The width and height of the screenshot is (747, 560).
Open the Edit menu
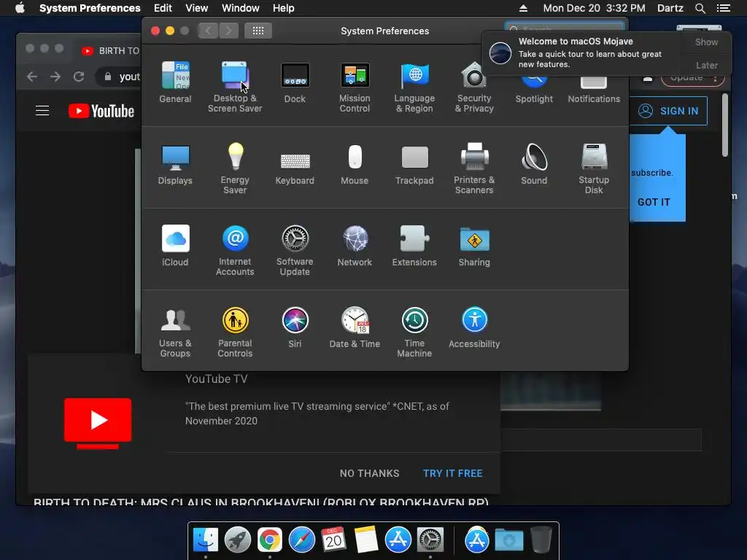coord(163,8)
